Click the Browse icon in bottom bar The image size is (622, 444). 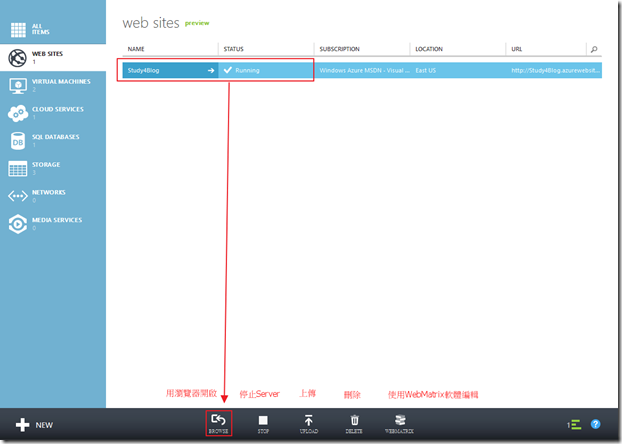pos(219,419)
